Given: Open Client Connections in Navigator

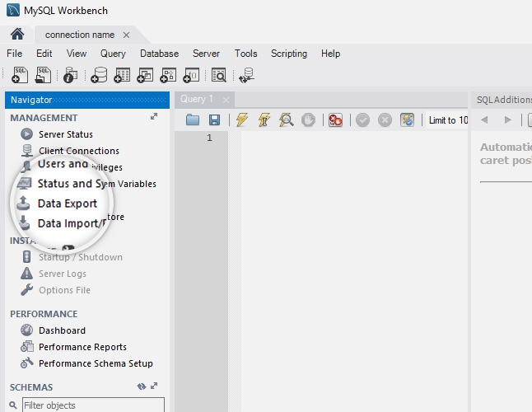Looking at the screenshot, I should 79,151.
